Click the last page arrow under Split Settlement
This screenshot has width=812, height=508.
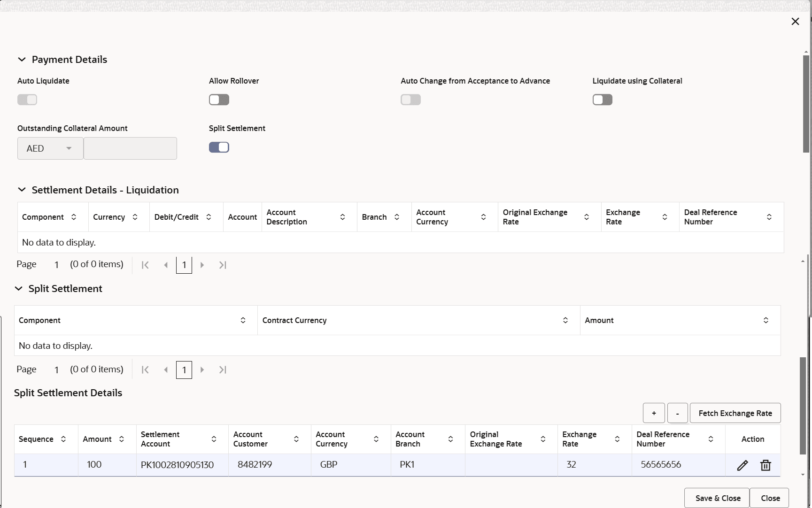click(223, 369)
